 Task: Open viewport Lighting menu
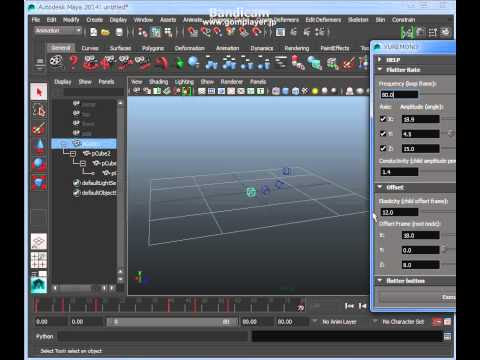[x=184, y=82]
